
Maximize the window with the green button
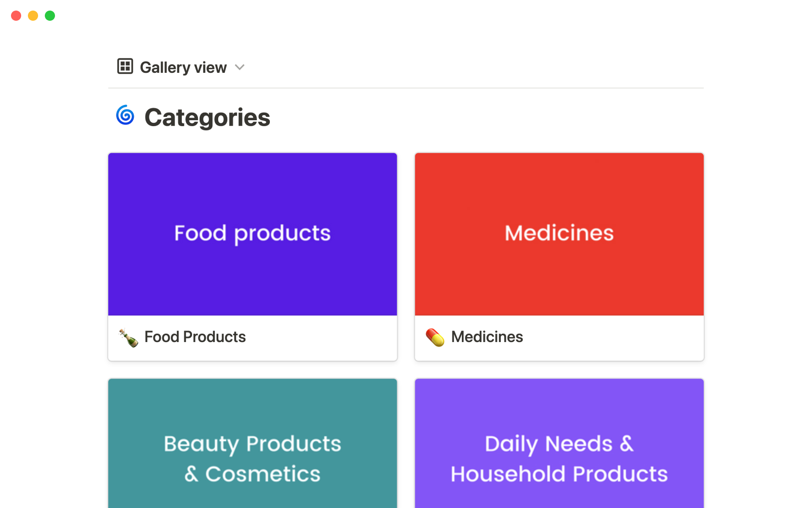(x=50, y=16)
